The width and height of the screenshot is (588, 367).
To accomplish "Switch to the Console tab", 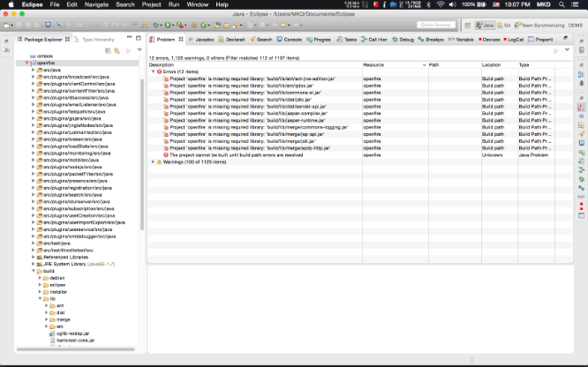I will 289,40.
